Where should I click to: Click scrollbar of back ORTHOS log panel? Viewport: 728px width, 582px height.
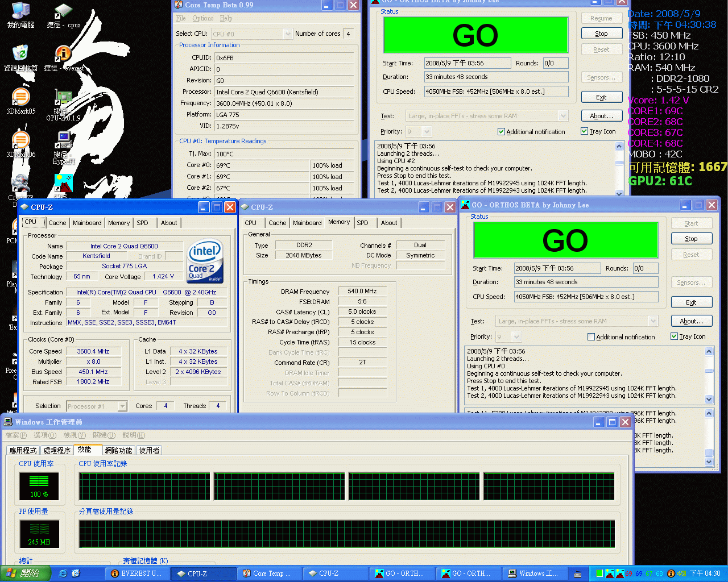coord(619,168)
